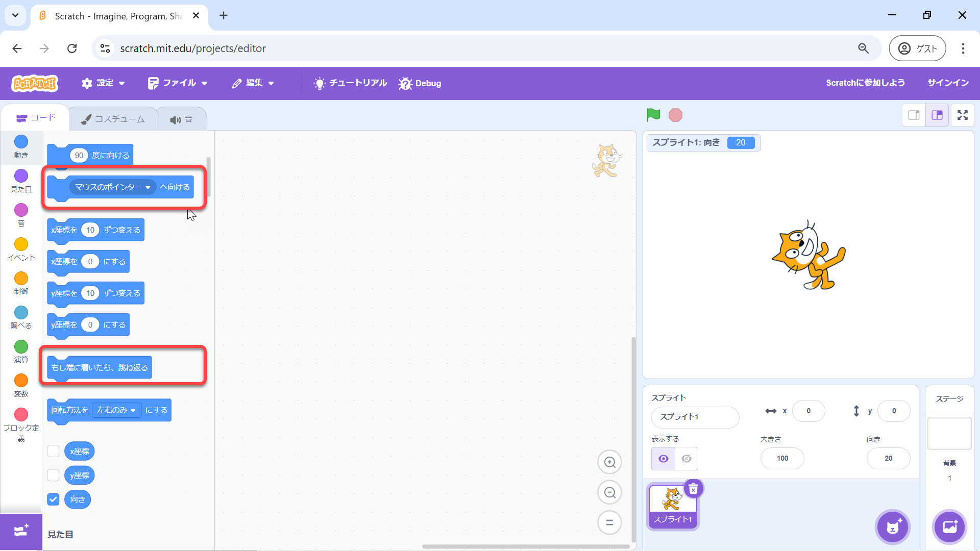Edit the 大きさ size field

782,458
